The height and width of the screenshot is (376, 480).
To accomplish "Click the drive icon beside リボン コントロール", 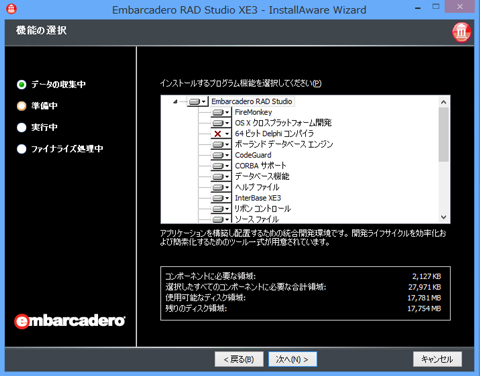I will click(218, 209).
